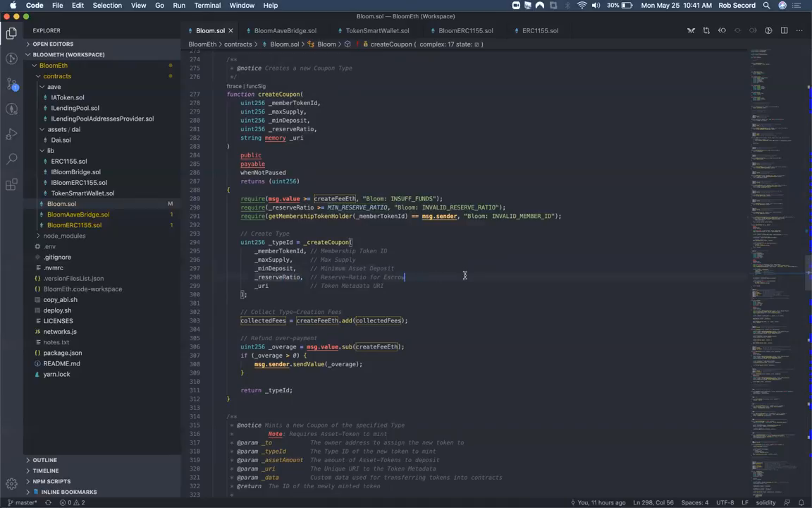Open Source Control view with badge
812x508 pixels.
point(11,84)
